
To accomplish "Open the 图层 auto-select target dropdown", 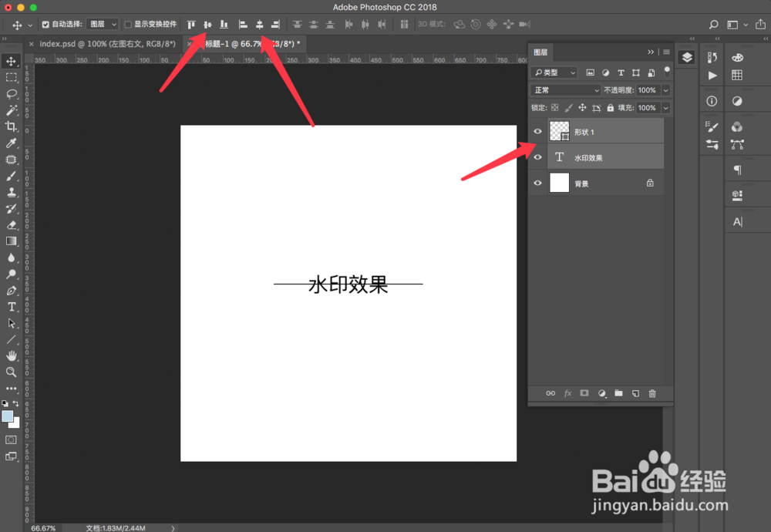I will point(103,24).
